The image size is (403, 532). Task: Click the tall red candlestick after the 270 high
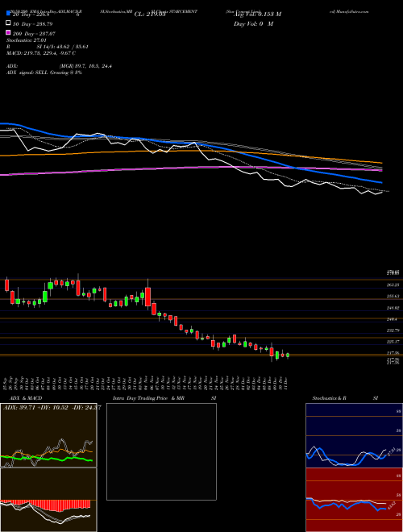click(x=148, y=297)
